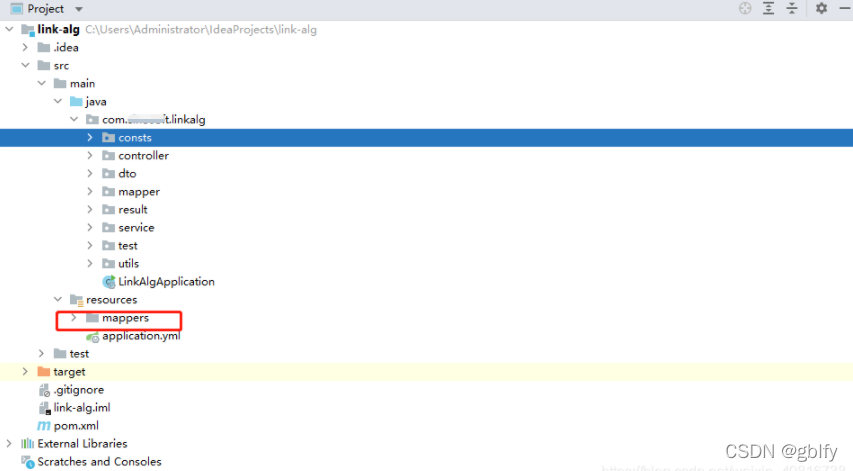Screen dimensions: 853x471
Task: Collapse the src folder
Action: pyautogui.click(x=26, y=65)
